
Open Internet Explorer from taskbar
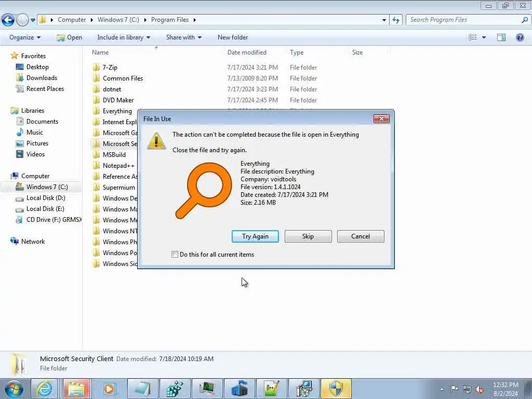point(45,389)
